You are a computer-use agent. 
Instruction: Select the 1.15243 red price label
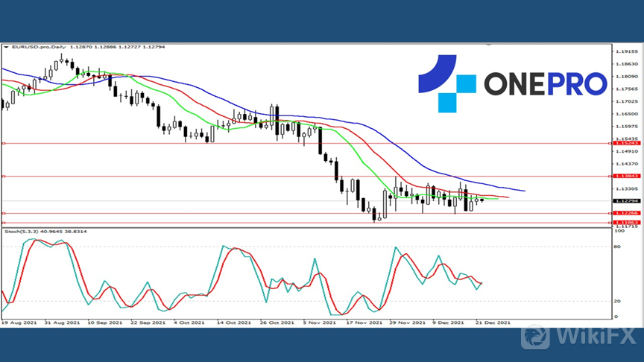tap(625, 143)
